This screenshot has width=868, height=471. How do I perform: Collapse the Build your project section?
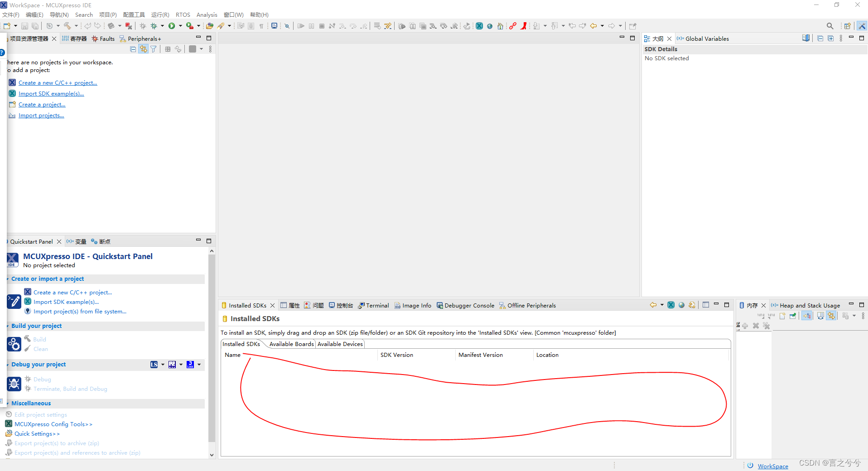(8, 326)
